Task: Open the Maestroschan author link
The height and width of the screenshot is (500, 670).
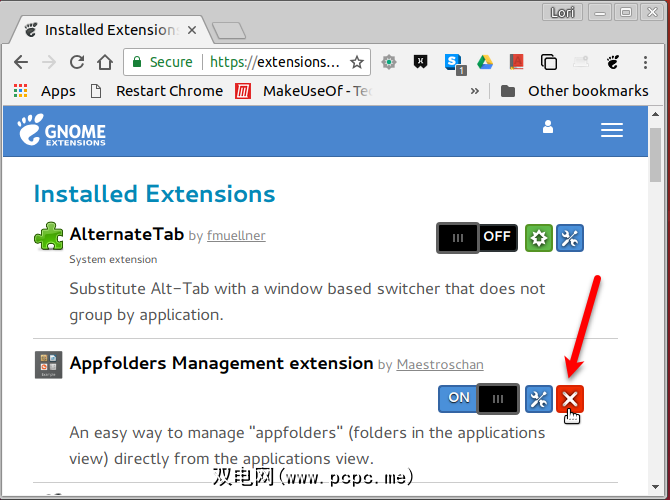Action: [x=440, y=365]
